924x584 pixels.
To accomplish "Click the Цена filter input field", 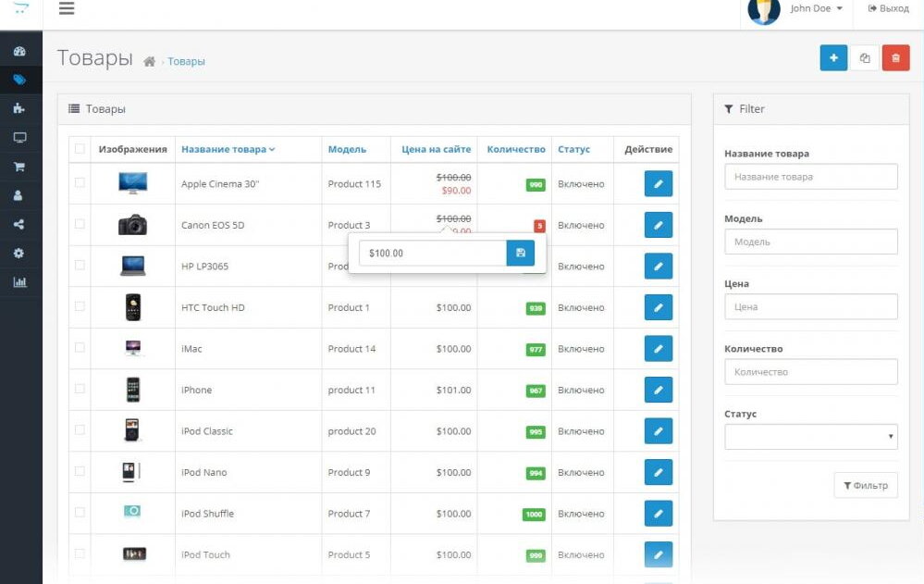I will click(810, 306).
